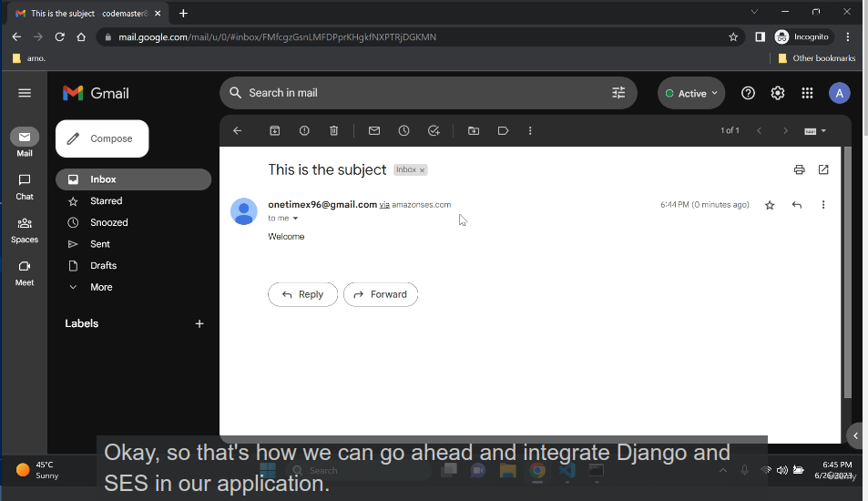Open Google apps grid

pyautogui.click(x=807, y=93)
